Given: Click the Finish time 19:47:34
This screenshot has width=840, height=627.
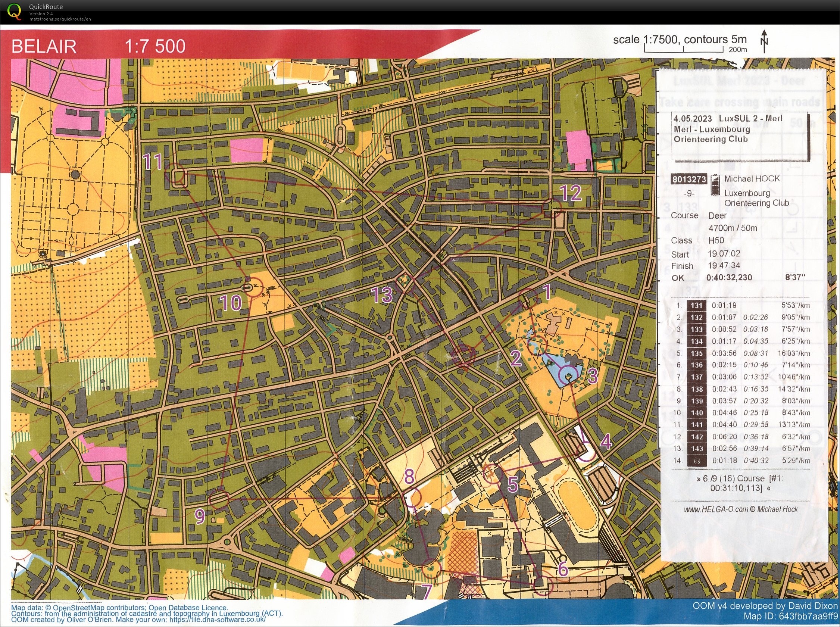Looking at the screenshot, I should tap(724, 265).
